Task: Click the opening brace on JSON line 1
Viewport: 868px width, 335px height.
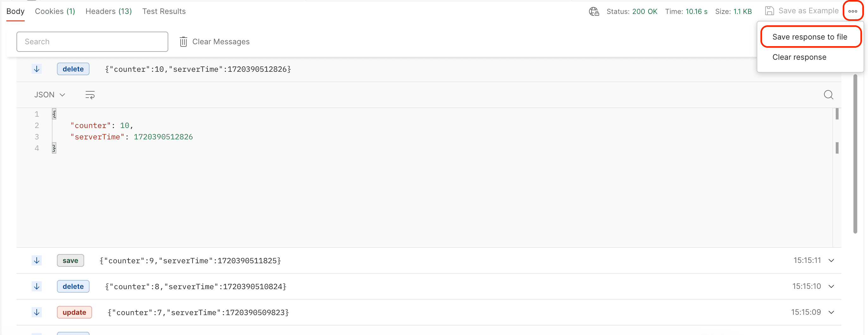Action: click(54, 114)
